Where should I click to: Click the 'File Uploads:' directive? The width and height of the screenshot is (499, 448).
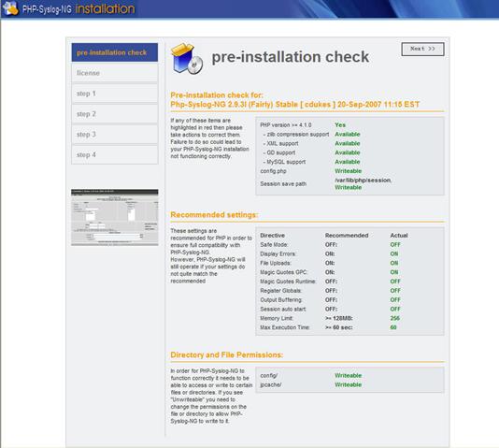[276, 263]
